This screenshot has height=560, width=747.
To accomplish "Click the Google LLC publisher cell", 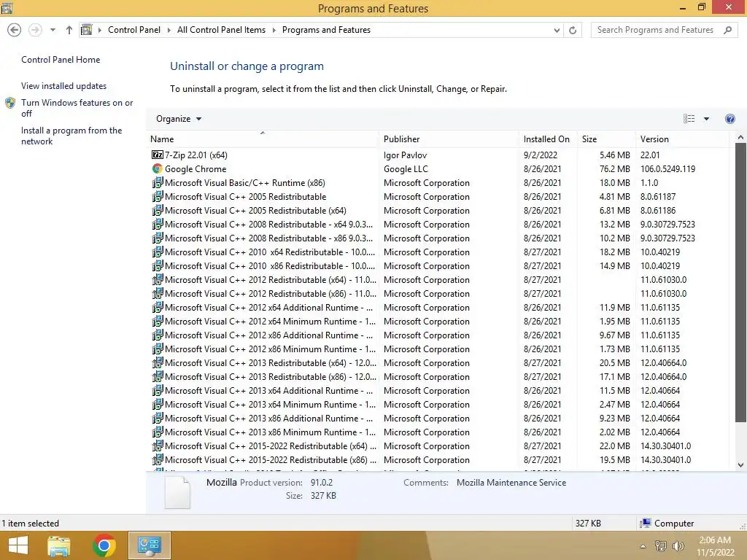I will pyautogui.click(x=406, y=169).
